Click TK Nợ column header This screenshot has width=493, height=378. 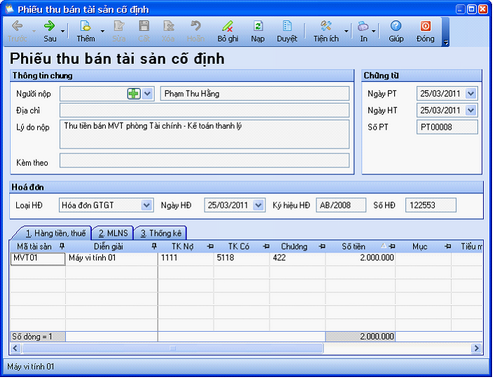[182, 247]
